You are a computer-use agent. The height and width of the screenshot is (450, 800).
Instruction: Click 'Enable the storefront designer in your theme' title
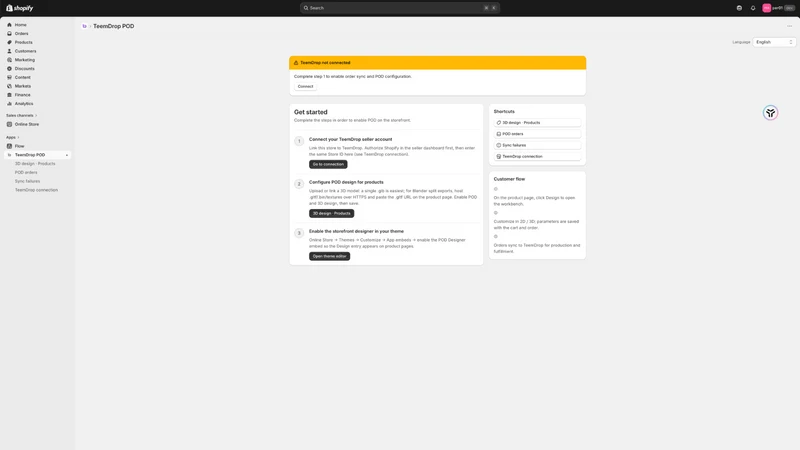coord(356,231)
